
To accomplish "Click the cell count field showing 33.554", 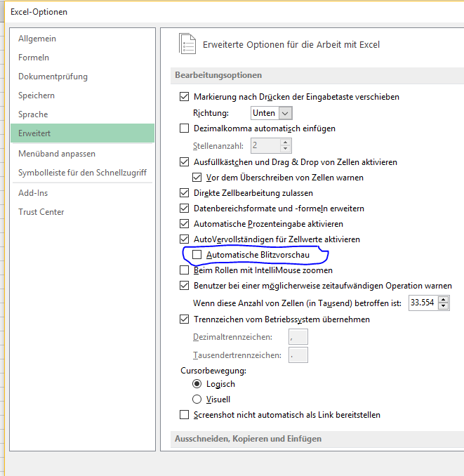I will coord(423,303).
